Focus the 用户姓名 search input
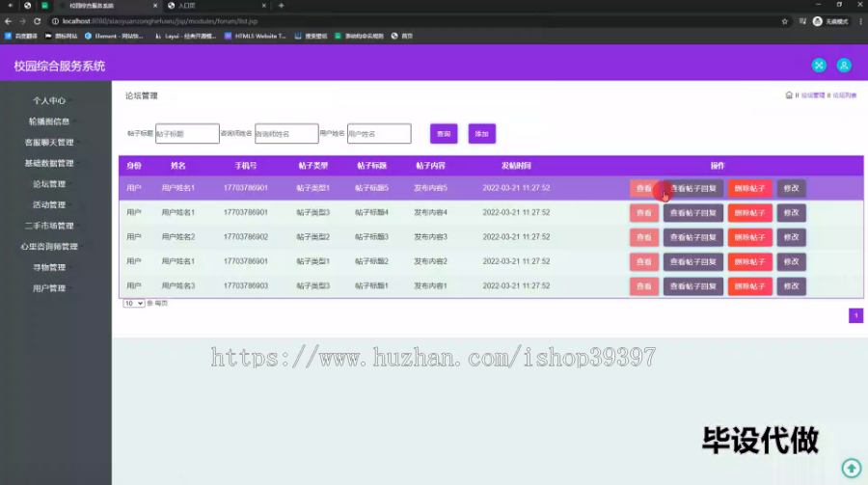The image size is (868, 485). 379,133
